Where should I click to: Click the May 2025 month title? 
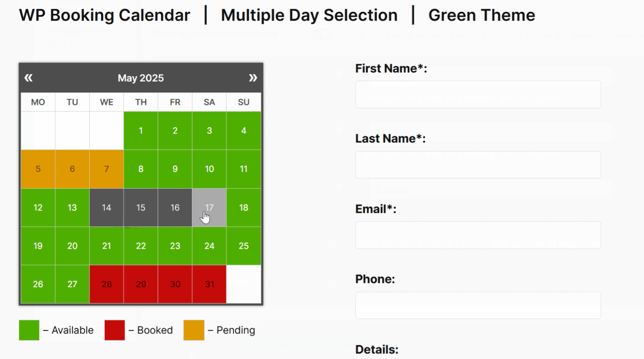point(141,78)
